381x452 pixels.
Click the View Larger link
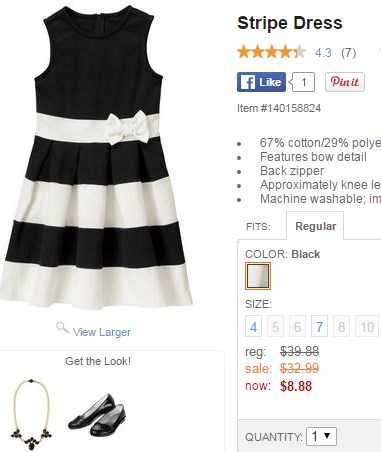point(102,332)
